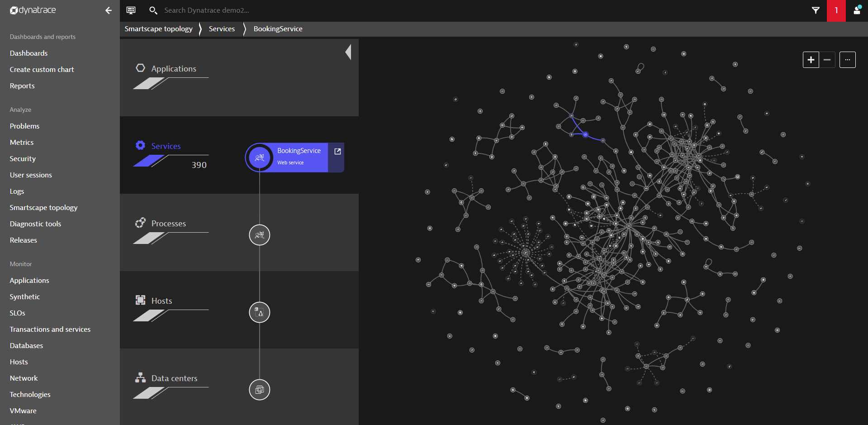Open Logs in the sidebar
Image resolution: width=868 pixels, height=425 pixels.
(17, 191)
